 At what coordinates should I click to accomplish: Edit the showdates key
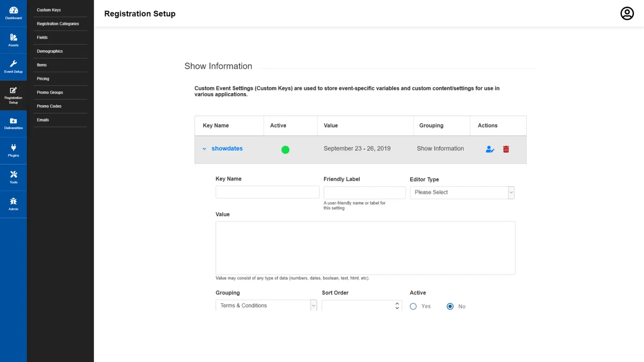(x=490, y=149)
